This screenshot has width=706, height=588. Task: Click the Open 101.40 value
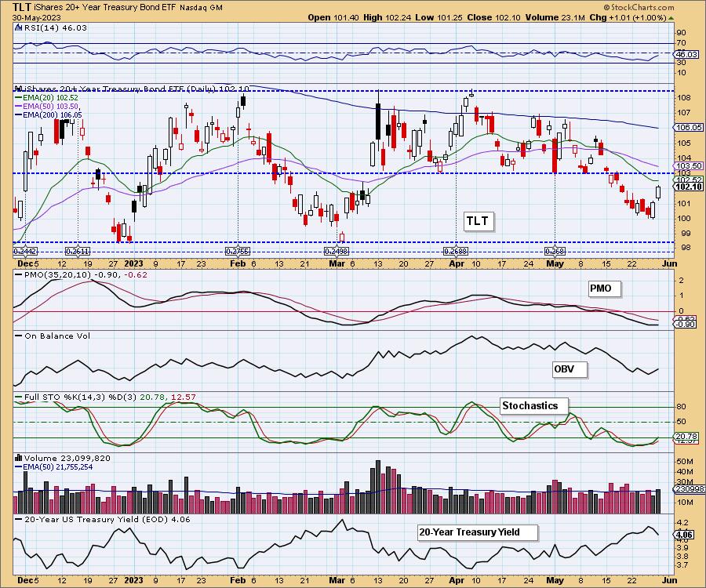pyautogui.click(x=333, y=17)
